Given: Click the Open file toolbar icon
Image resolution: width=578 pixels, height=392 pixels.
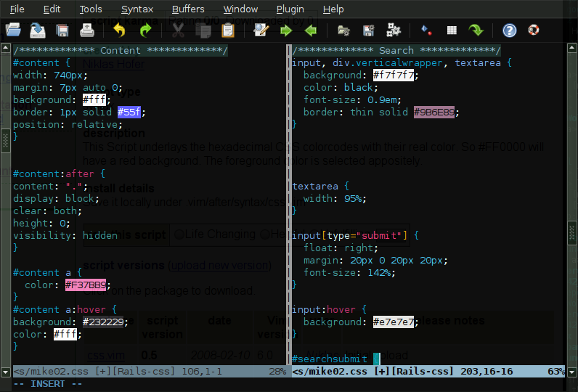Looking at the screenshot, I should coord(13,30).
